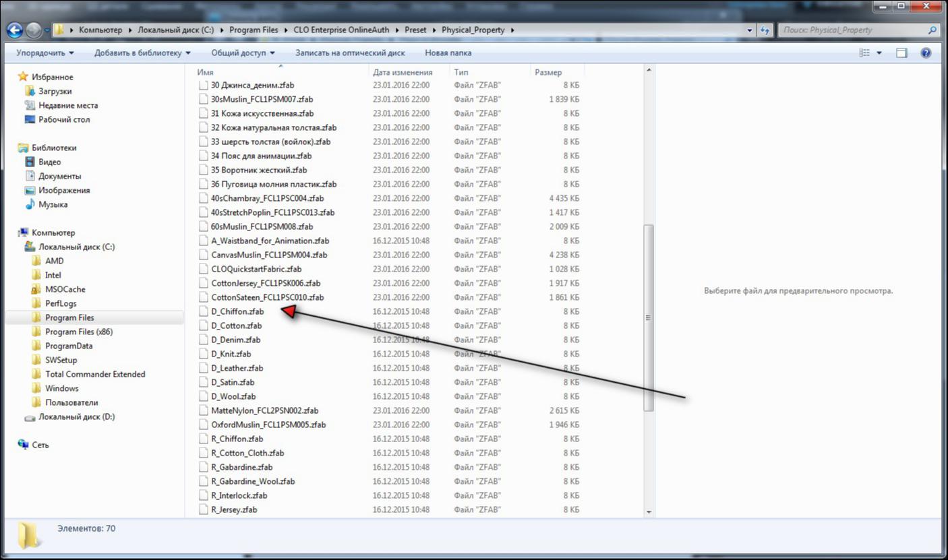Select Избранное in the navigation pane
Image resolution: width=948 pixels, height=560 pixels.
pyautogui.click(x=53, y=77)
